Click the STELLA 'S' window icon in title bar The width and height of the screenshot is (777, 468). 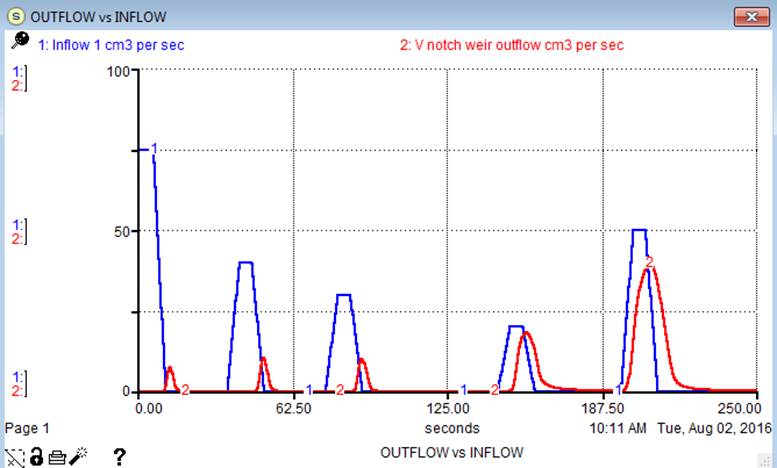click(16, 17)
